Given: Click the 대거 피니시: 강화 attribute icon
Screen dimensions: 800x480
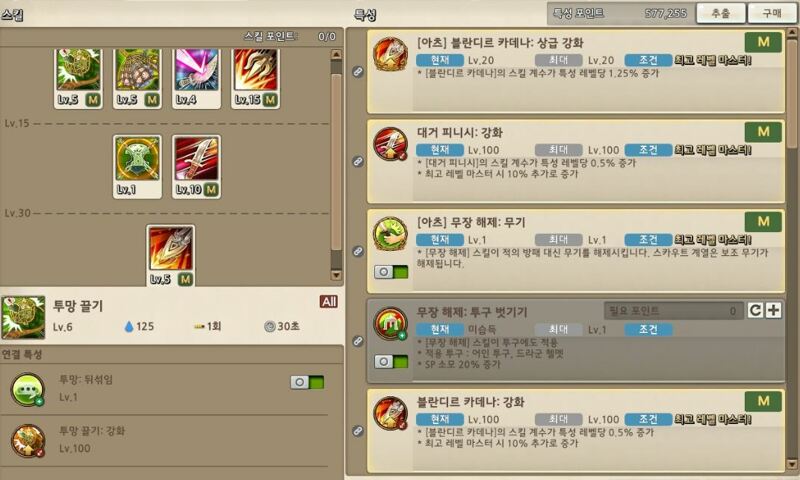Looking at the screenshot, I should click(390, 144).
